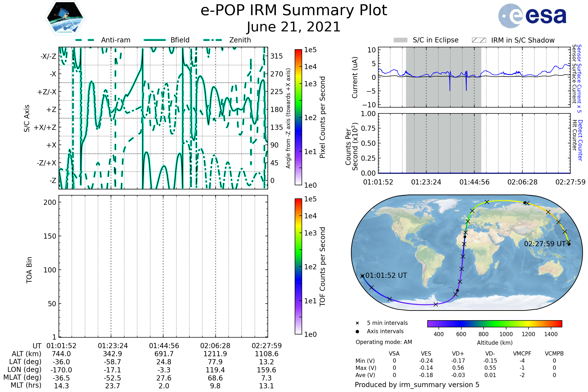The width and height of the screenshot is (588, 392).
Task: Click the Axis intervals dot marker
Action: point(357,331)
